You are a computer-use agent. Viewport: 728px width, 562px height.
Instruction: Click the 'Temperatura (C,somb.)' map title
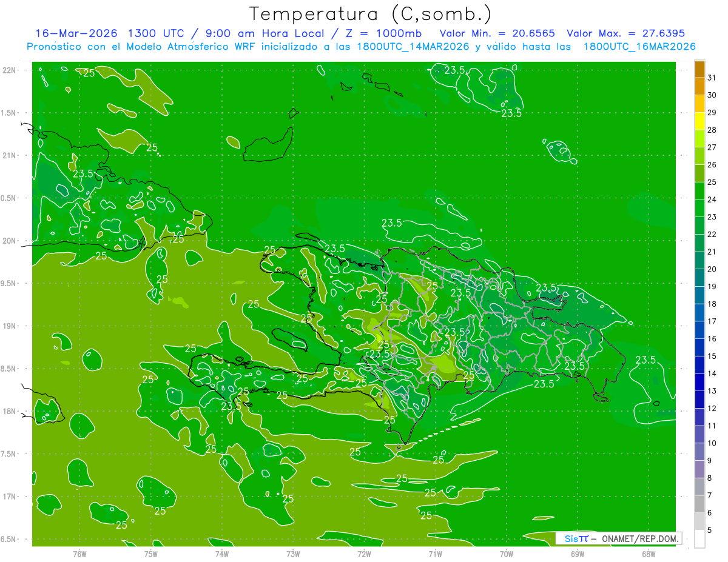pyautogui.click(x=370, y=14)
